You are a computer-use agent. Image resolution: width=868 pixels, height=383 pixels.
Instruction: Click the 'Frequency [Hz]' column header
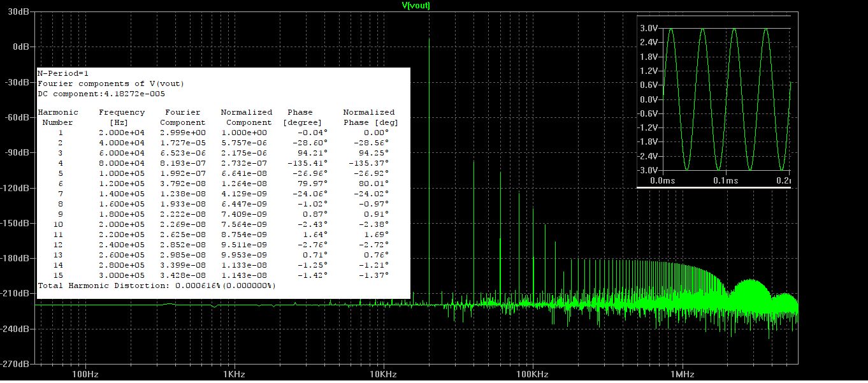tap(122, 117)
